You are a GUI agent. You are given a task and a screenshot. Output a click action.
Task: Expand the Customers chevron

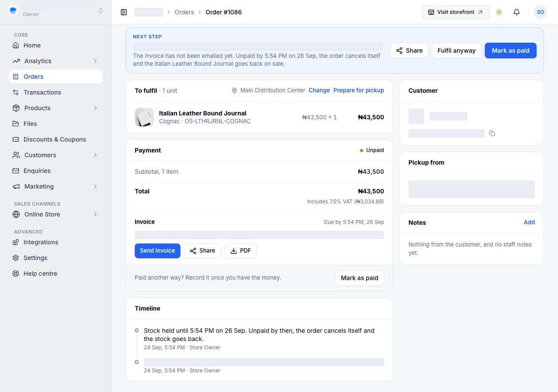tap(95, 155)
